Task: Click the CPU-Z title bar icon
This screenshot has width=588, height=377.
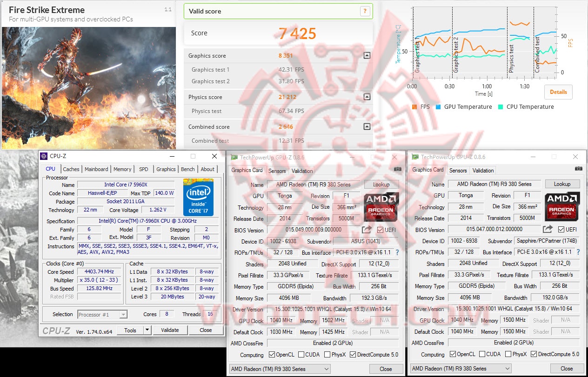Action: point(44,156)
